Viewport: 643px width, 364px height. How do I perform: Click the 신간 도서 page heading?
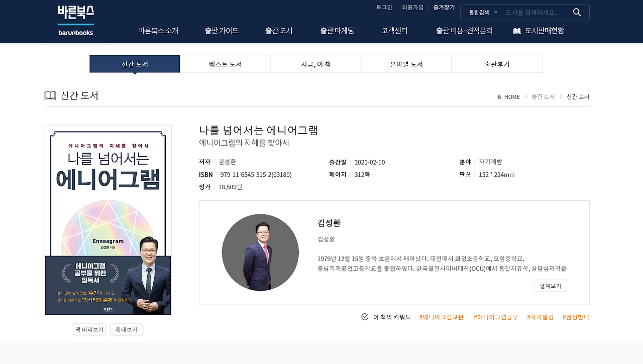tap(79, 95)
